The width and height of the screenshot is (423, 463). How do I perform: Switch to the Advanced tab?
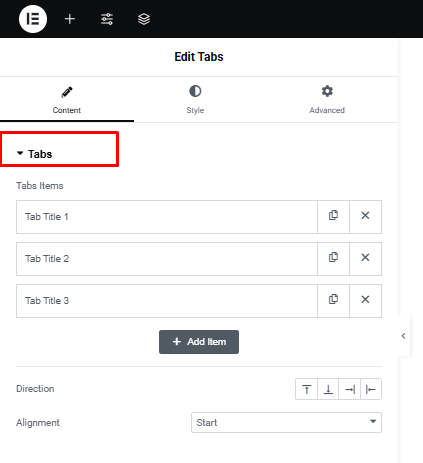tap(327, 100)
